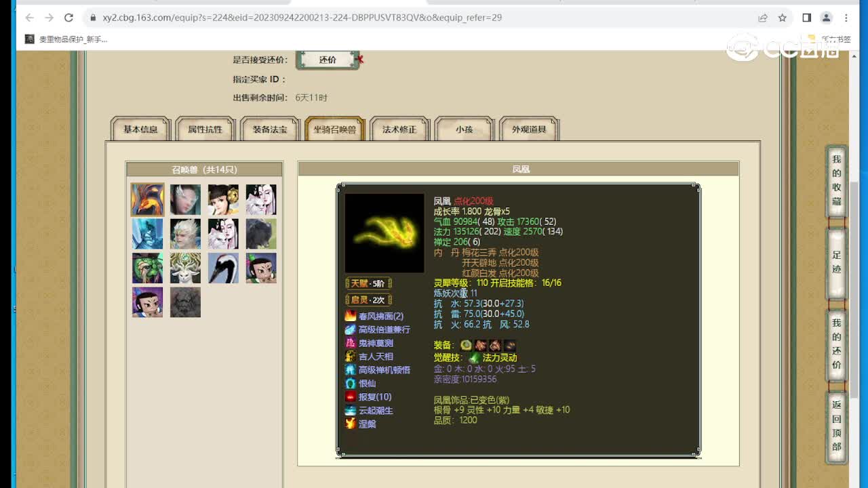Screen dimensions: 868x488
Task: Click the address bar URL
Action: pos(302,18)
